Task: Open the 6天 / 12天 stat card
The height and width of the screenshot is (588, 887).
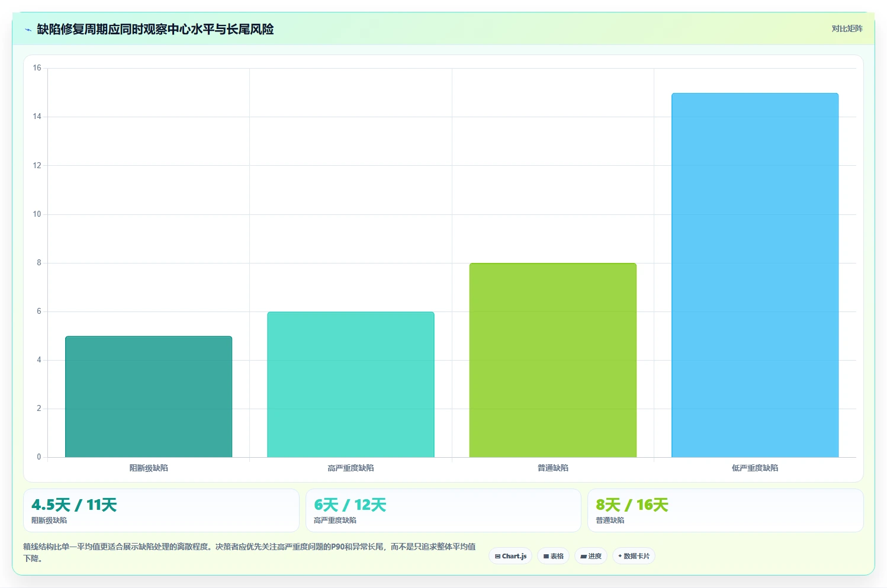Action: click(x=443, y=510)
